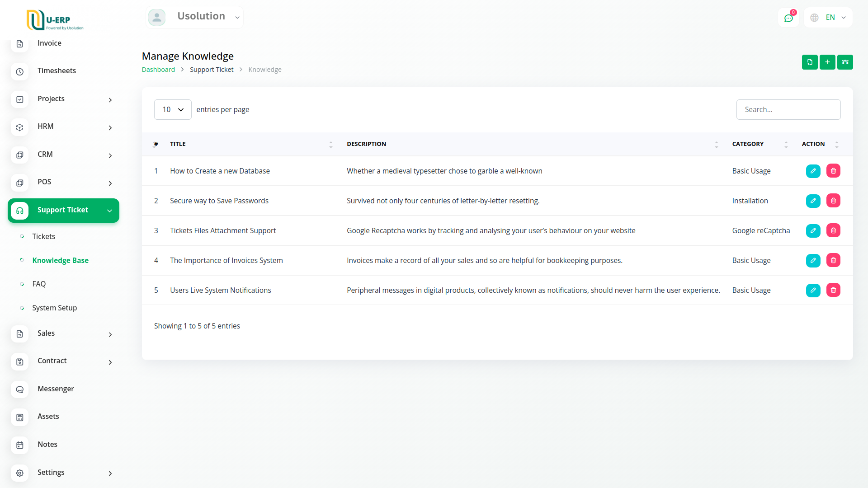This screenshot has width=868, height=488.
Task: Click the green plus create button
Action: tap(827, 62)
